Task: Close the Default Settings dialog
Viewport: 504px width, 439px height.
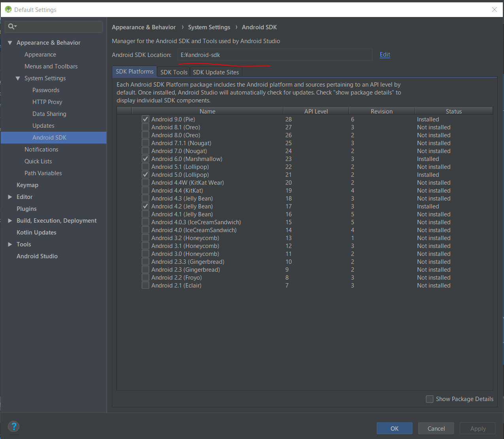Action: click(x=495, y=9)
